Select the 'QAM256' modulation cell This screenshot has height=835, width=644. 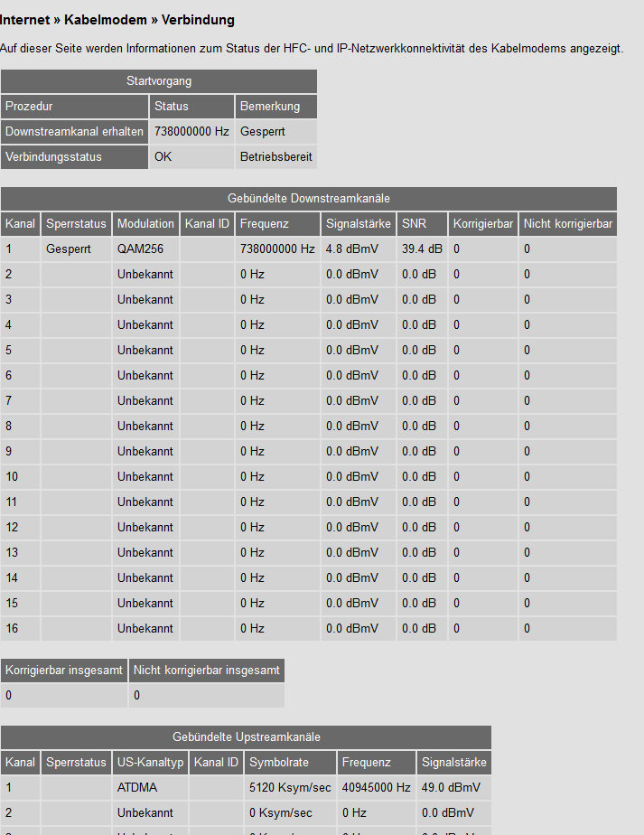tap(140, 249)
